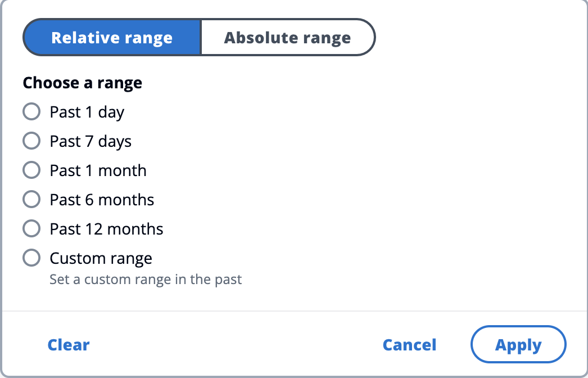Screen dimensions: 588x378
Task: Toggle the Custom range radio button
Action: (31, 258)
